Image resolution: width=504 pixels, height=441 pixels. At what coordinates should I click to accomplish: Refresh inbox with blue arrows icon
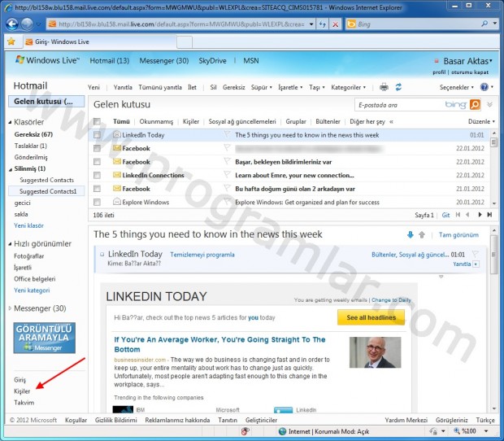(x=398, y=87)
